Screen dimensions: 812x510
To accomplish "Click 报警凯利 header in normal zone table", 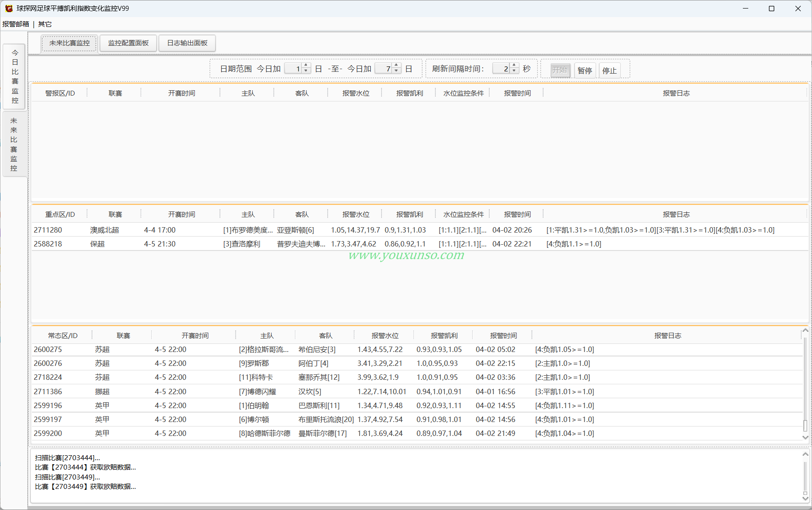I will (444, 335).
